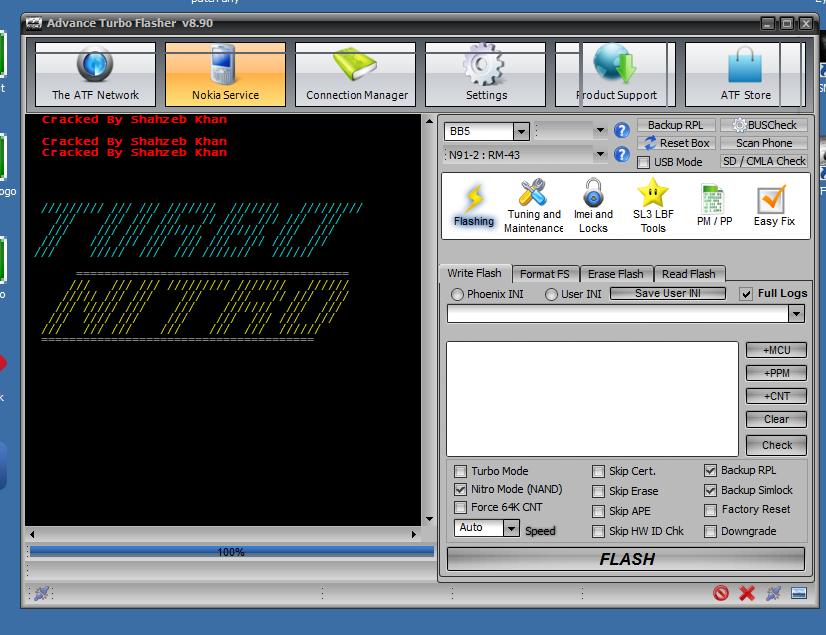This screenshot has height=635, width=826.
Task: Add PPM file with +PPM button
Action: (776, 373)
